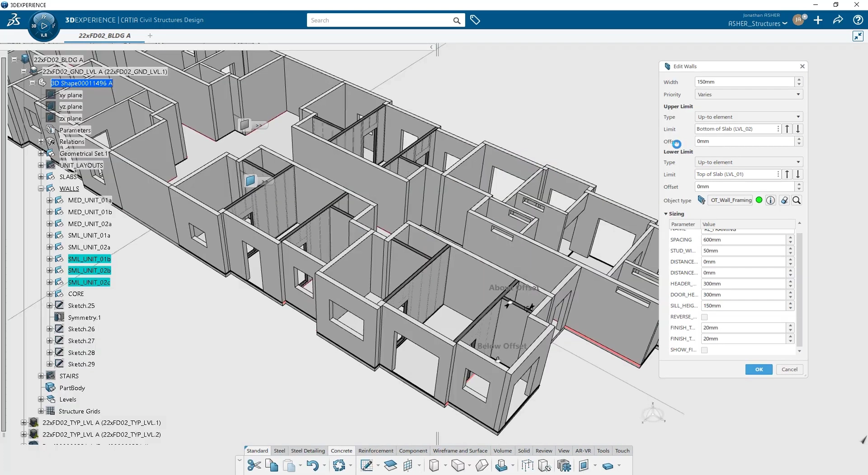The image size is (868, 475).
Task: Click the dashed wireframe structure icon
Action: point(527,465)
